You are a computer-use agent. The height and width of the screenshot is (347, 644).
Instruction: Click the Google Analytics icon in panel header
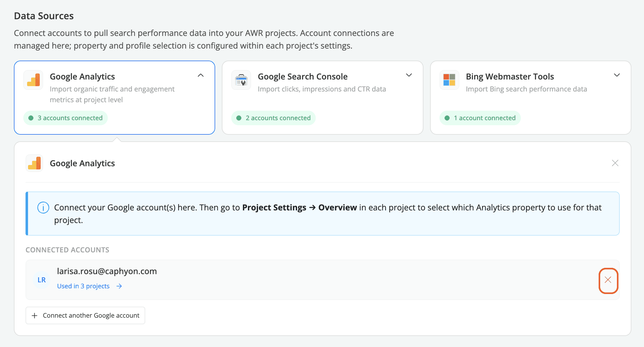[x=34, y=163]
